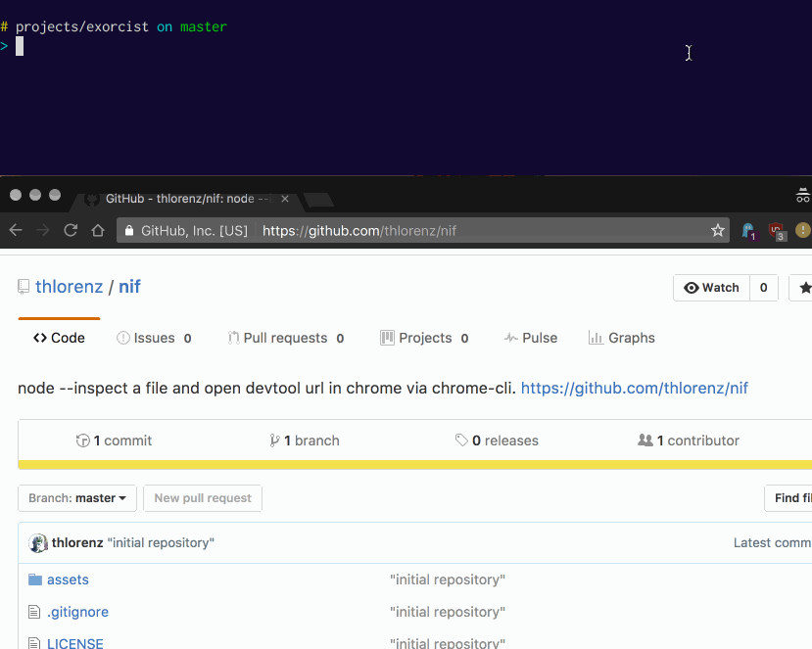Click the incognito icon in Chrome title bar
812x649 pixels.
point(803,196)
